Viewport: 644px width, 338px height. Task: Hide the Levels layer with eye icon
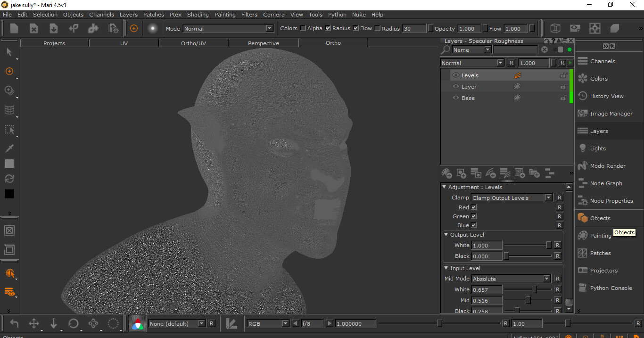tap(455, 75)
